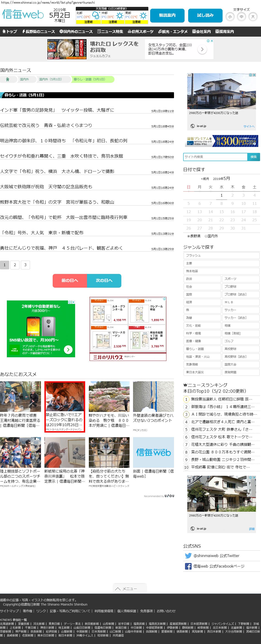
Task: Close the top Rolex ad banner
Action: point(212,41)
